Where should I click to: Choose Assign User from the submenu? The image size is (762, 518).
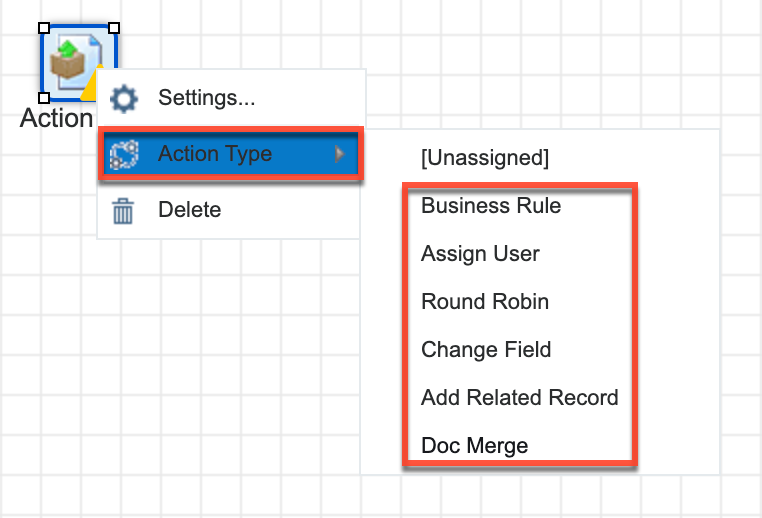click(x=480, y=254)
